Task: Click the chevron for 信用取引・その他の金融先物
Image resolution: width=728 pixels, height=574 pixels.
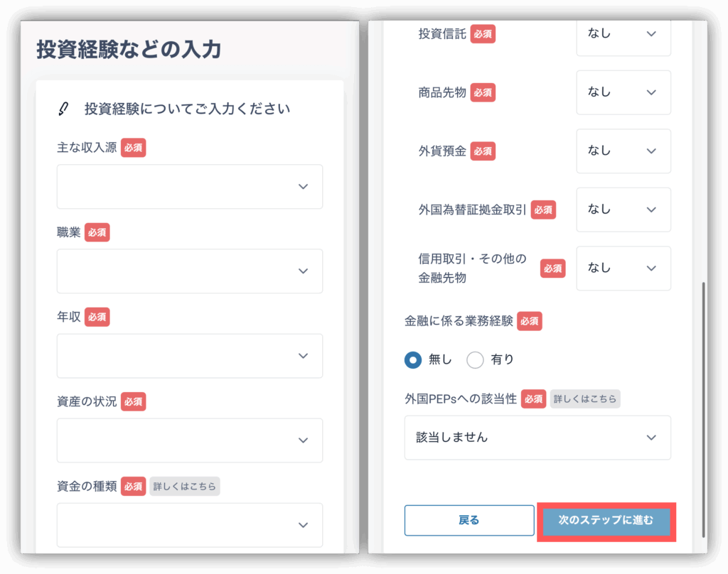Action: pyautogui.click(x=651, y=268)
